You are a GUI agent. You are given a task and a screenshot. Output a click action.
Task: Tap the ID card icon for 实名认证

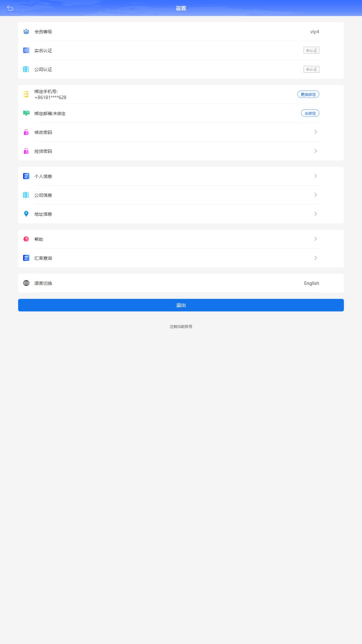point(26,50)
